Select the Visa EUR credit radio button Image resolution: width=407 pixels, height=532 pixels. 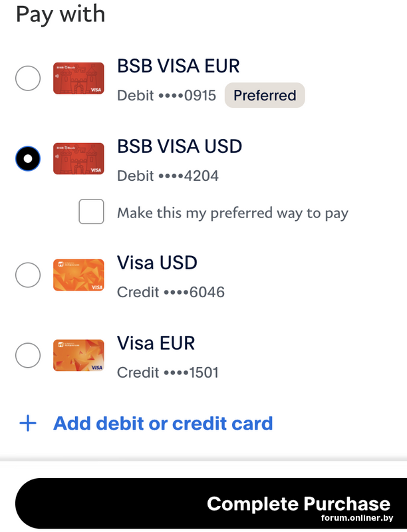pos(28,355)
